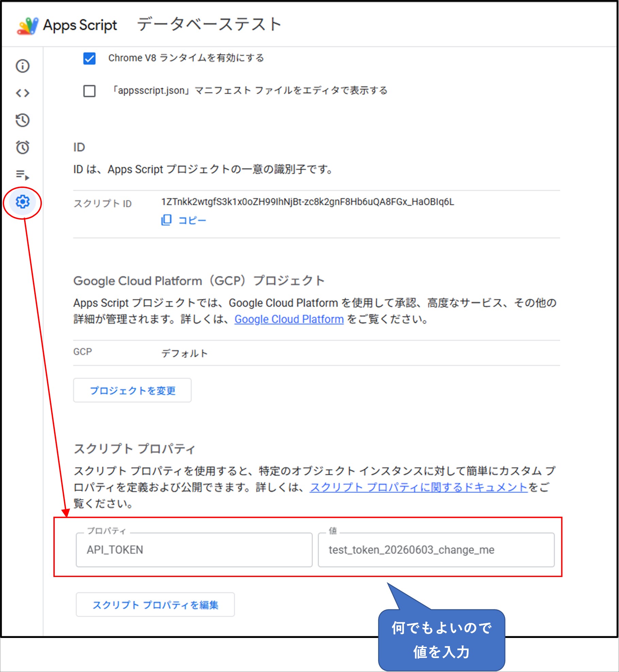619x672 pixels.
Task: Select the script ID string text
Action: (x=308, y=202)
